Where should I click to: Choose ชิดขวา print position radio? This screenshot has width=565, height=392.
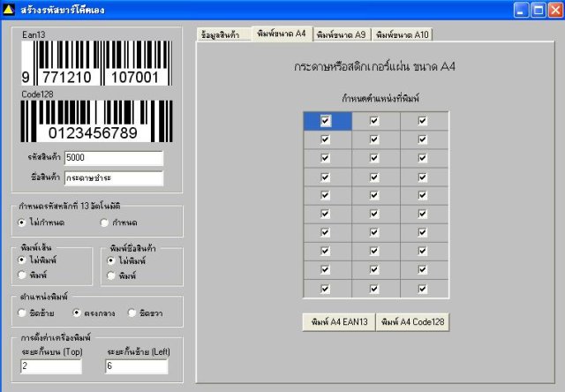point(132,313)
